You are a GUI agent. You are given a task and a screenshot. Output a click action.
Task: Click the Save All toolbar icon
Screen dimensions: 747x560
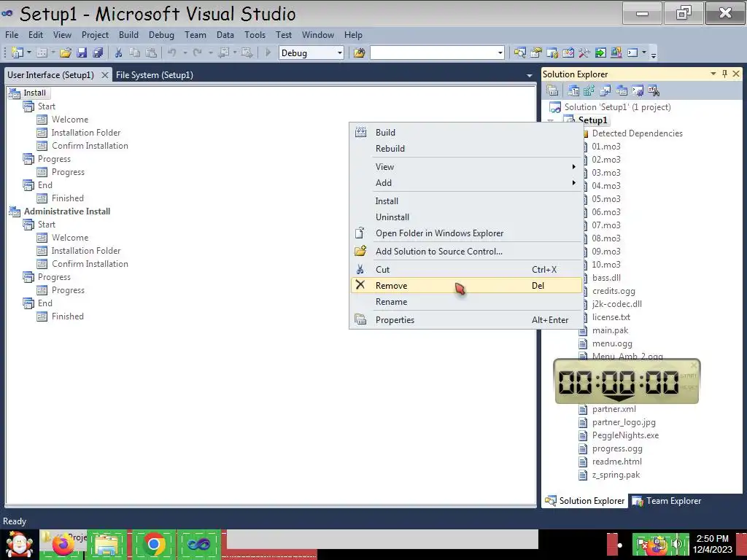(x=98, y=52)
